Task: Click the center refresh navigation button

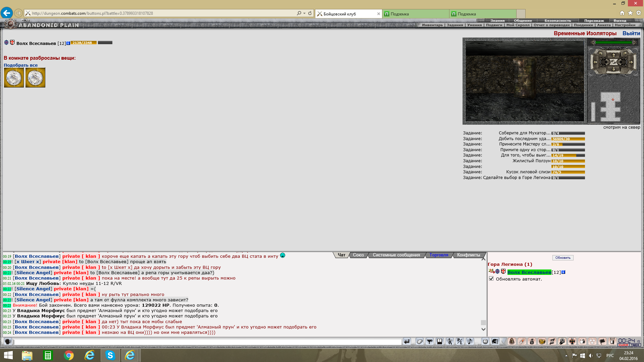Action: pyautogui.click(x=613, y=62)
